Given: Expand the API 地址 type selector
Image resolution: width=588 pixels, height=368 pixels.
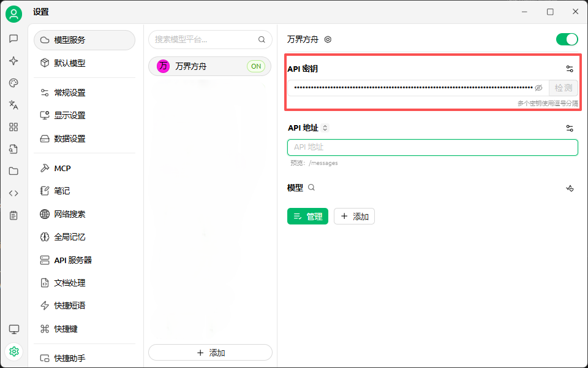Looking at the screenshot, I should point(325,128).
